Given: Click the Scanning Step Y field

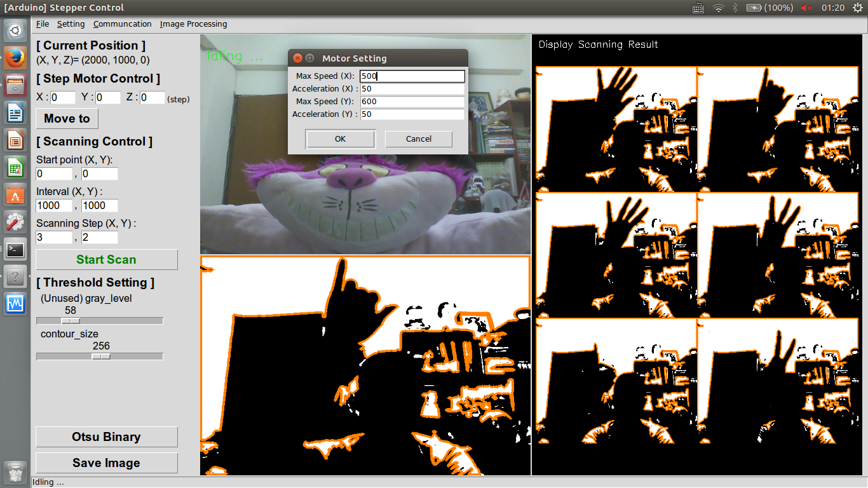Looking at the screenshot, I should (100, 237).
